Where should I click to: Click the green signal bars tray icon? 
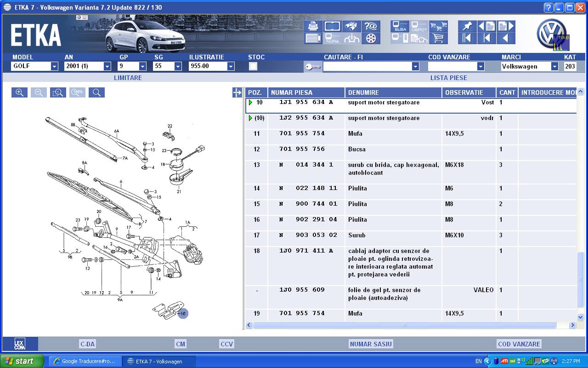[529, 361]
